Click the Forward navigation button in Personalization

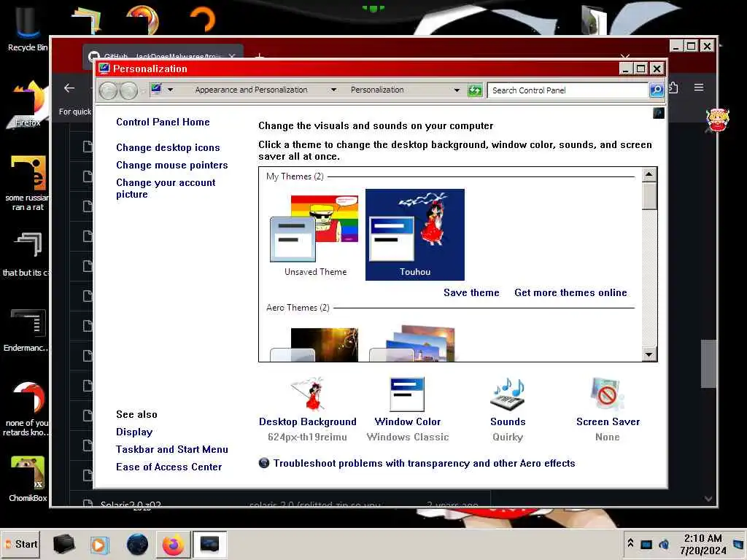coord(128,90)
